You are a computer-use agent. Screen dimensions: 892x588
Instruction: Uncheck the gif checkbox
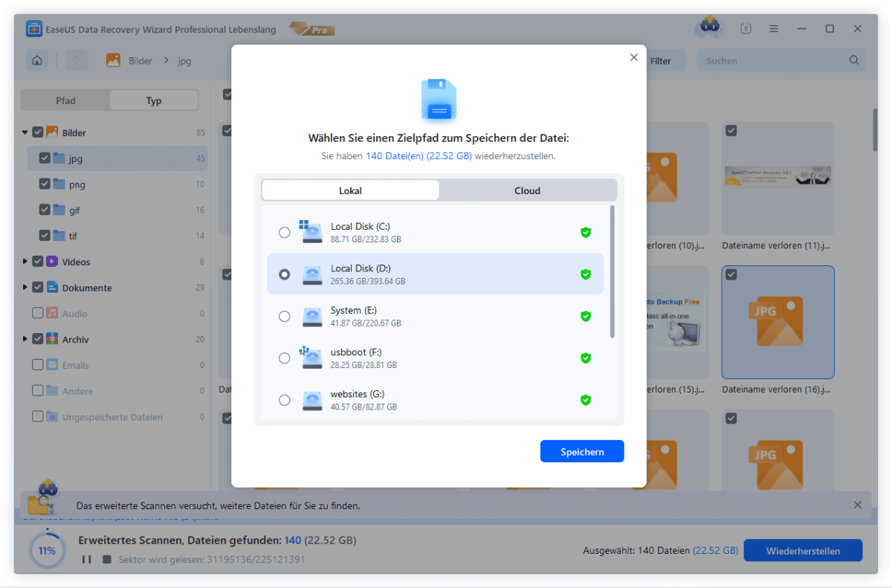click(45, 210)
